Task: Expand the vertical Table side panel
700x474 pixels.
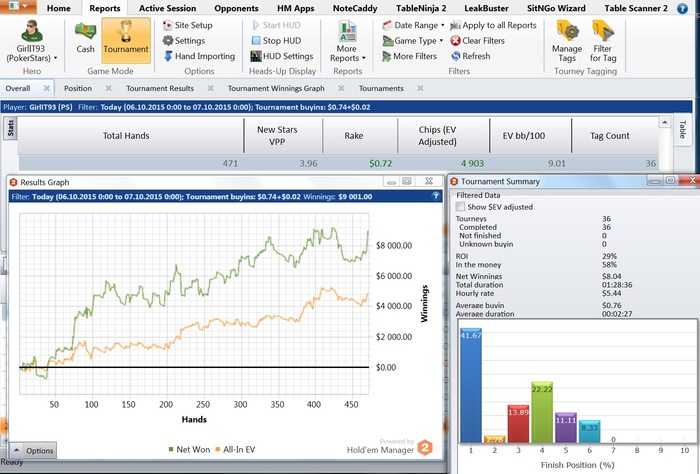Action: 682,130
